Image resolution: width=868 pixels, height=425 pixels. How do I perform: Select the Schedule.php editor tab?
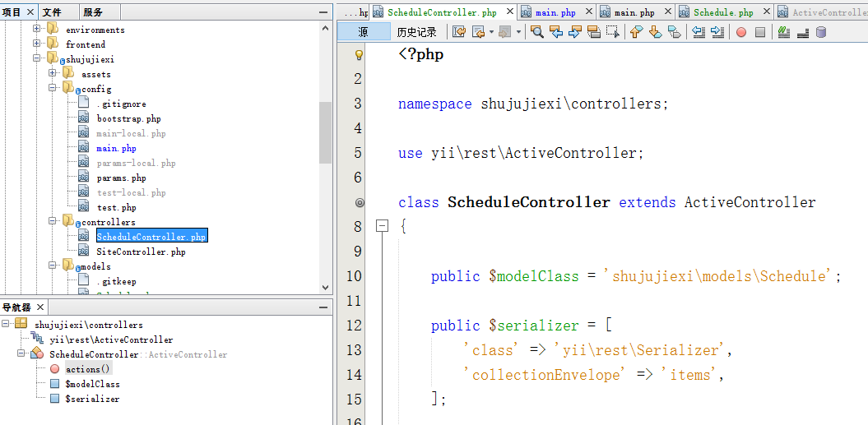pyautogui.click(x=723, y=12)
